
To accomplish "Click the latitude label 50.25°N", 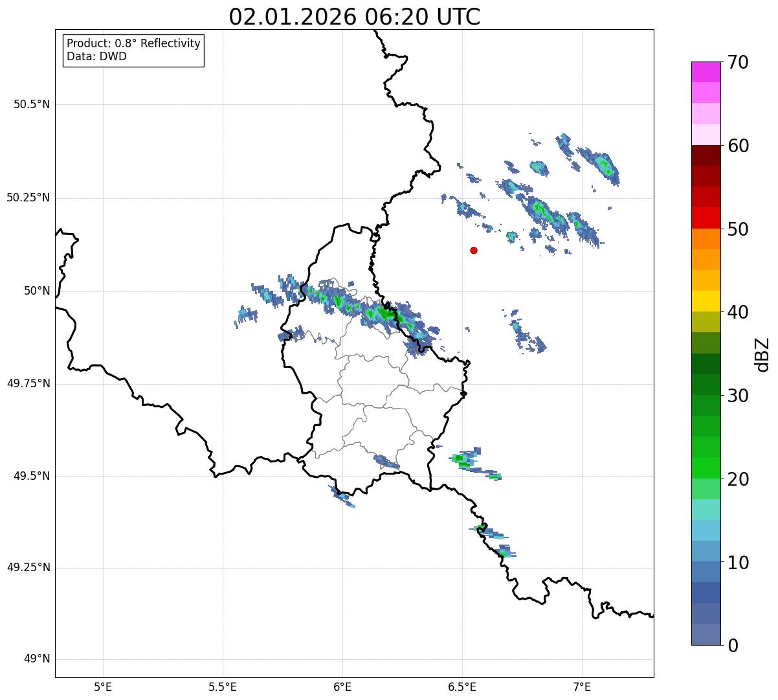I will 28,198.
